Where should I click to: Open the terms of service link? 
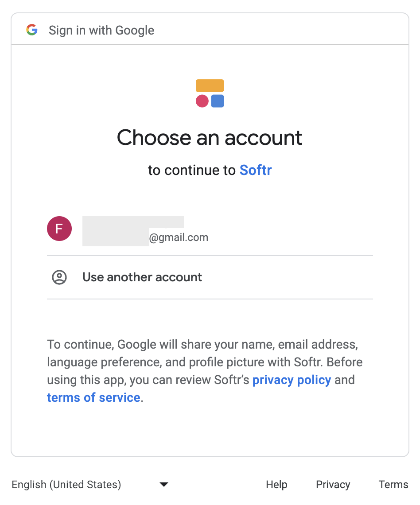click(94, 398)
